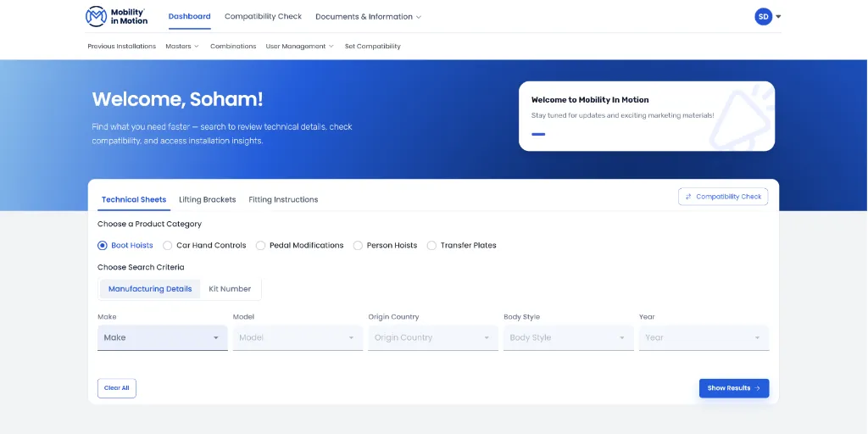This screenshot has width=868, height=434.
Task: Switch search criteria to Kit Number
Action: pos(230,289)
